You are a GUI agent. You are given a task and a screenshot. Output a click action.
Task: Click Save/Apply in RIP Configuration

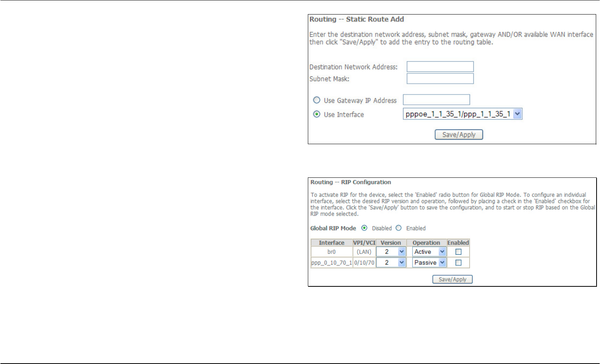pyautogui.click(x=452, y=279)
